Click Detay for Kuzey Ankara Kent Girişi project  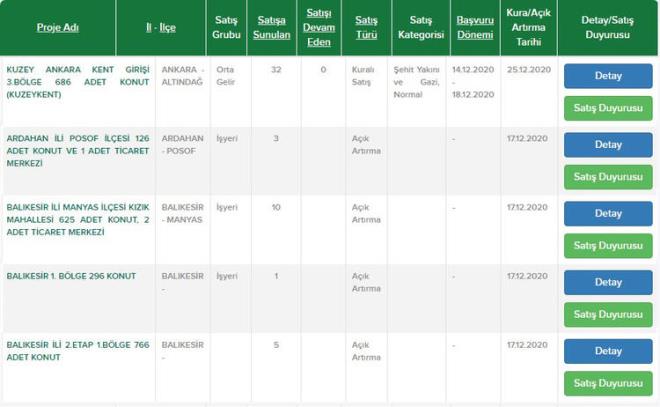pyautogui.click(x=608, y=76)
